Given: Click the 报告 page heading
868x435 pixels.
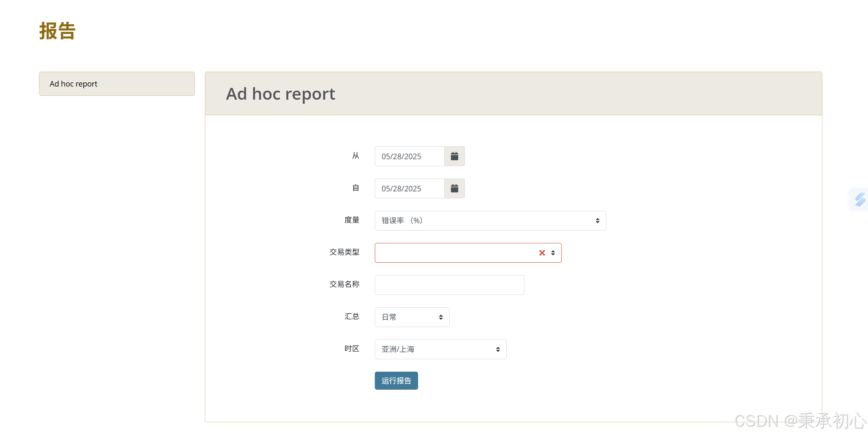Looking at the screenshot, I should [x=57, y=31].
